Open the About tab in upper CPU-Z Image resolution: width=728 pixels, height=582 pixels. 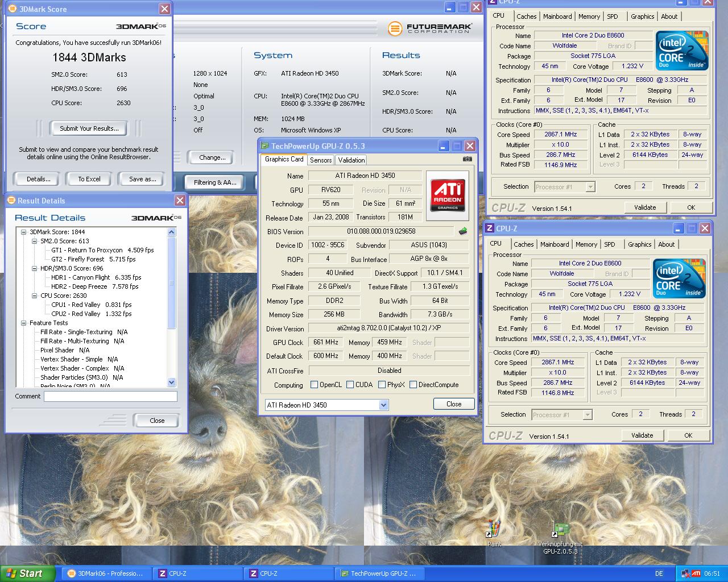pos(669,16)
